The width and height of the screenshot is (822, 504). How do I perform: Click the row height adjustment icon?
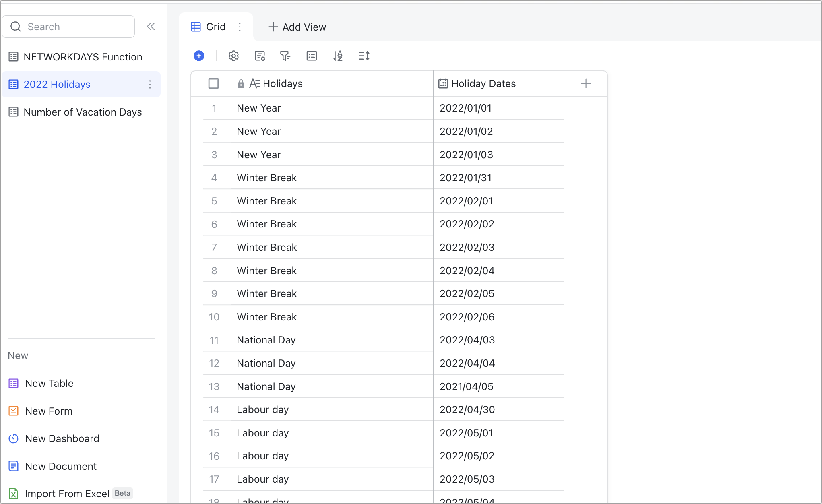click(364, 56)
